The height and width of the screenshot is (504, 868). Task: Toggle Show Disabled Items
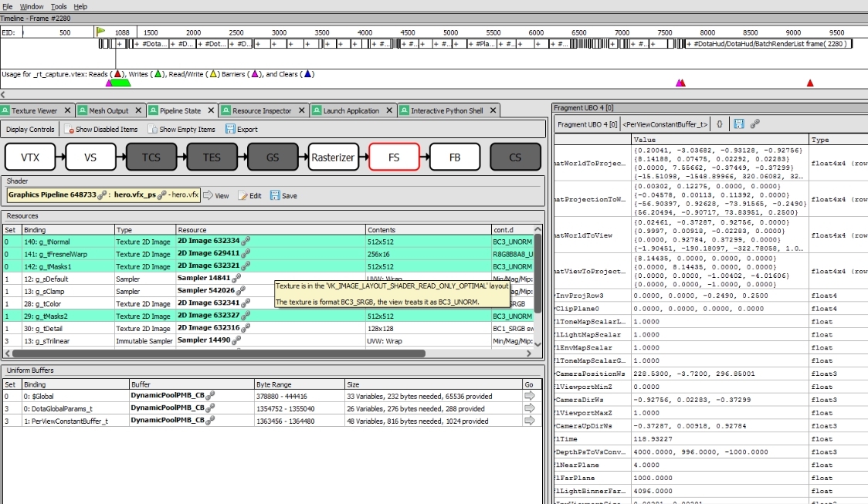point(100,130)
